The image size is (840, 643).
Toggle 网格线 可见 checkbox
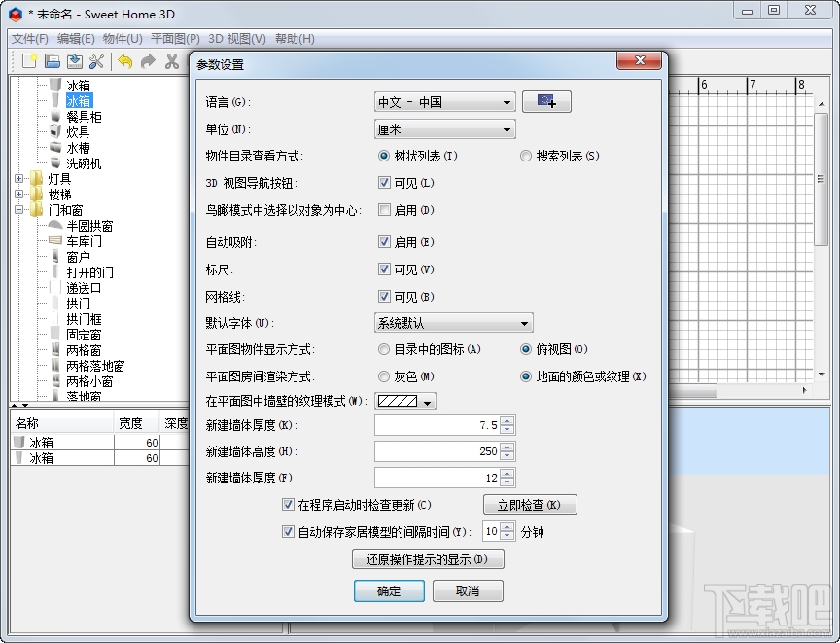pos(384,297)
